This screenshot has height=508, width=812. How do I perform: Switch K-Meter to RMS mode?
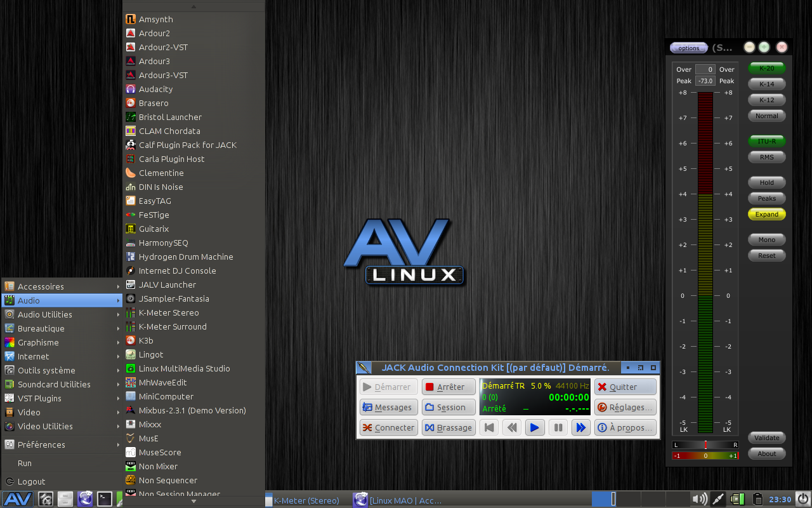click(x=767, y=157)
